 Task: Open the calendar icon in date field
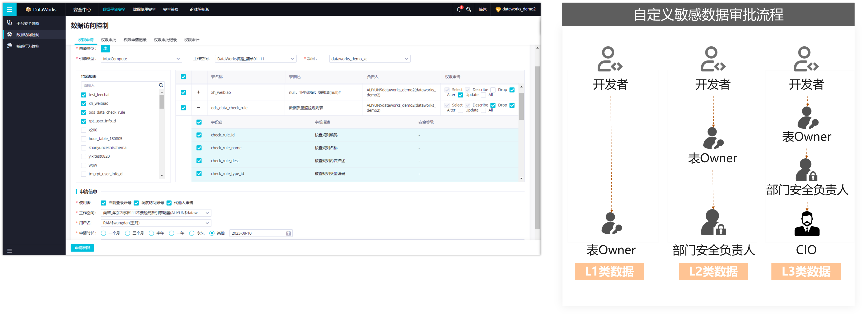(x=289, y=233)
